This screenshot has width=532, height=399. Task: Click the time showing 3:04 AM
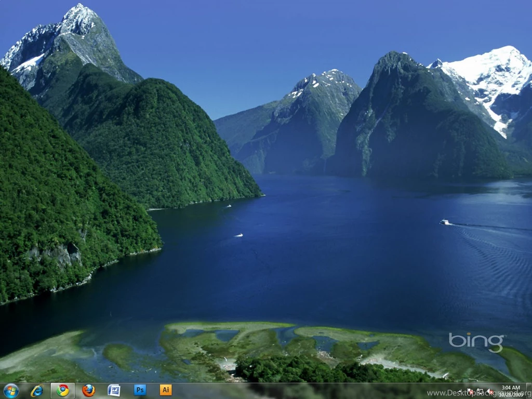pyautogui.click(x=511, y=388)
